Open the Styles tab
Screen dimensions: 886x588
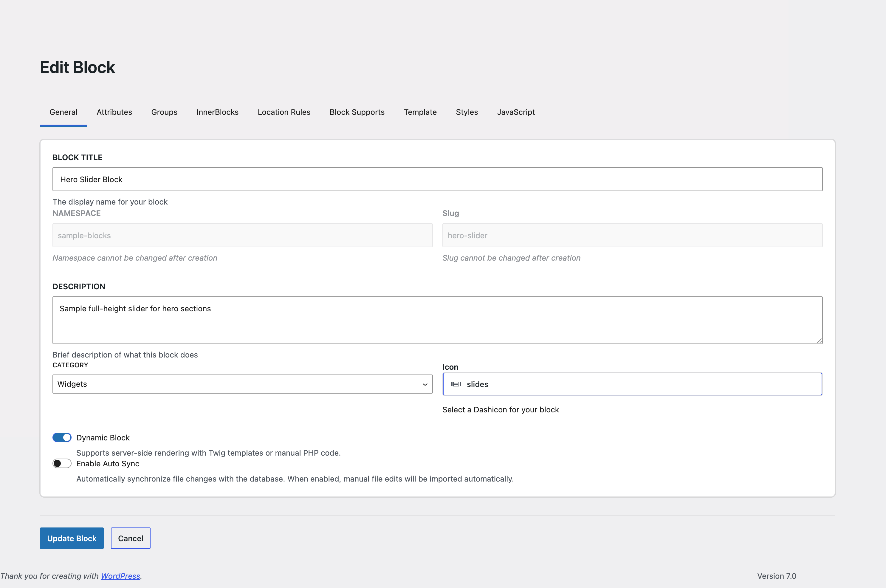point(467,112)
